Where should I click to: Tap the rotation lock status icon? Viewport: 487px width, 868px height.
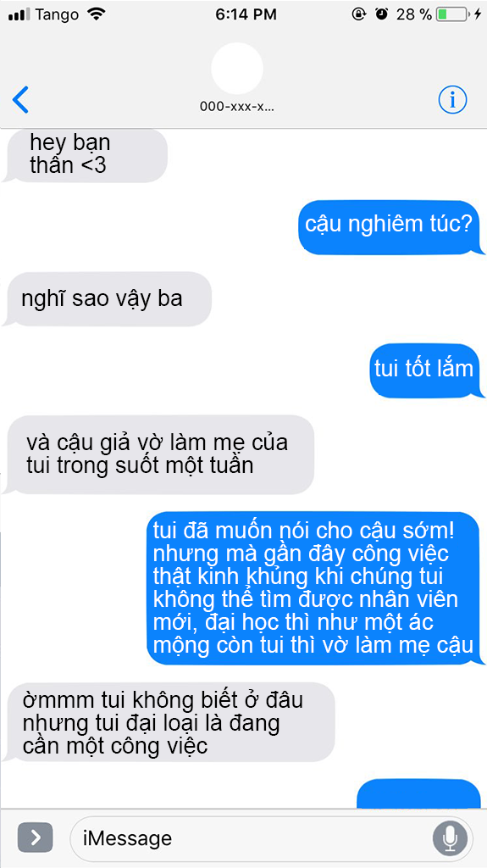coord(359,14)
